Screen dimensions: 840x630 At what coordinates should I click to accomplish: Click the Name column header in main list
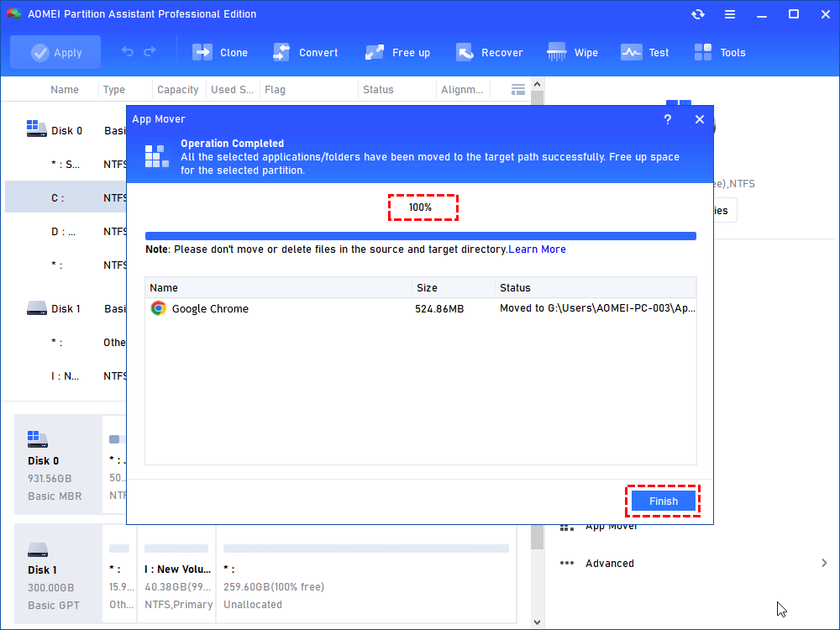[x=65, y=90]
